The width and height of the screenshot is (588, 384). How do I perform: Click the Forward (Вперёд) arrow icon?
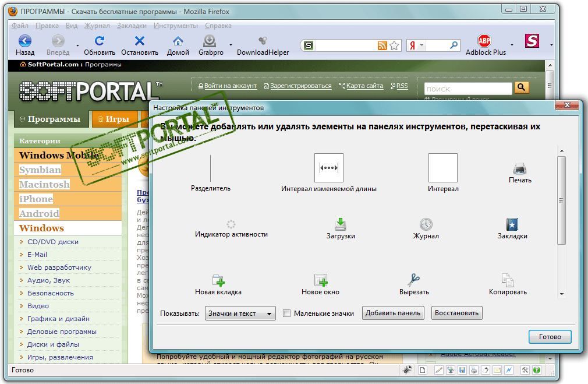tap(58, 41)
